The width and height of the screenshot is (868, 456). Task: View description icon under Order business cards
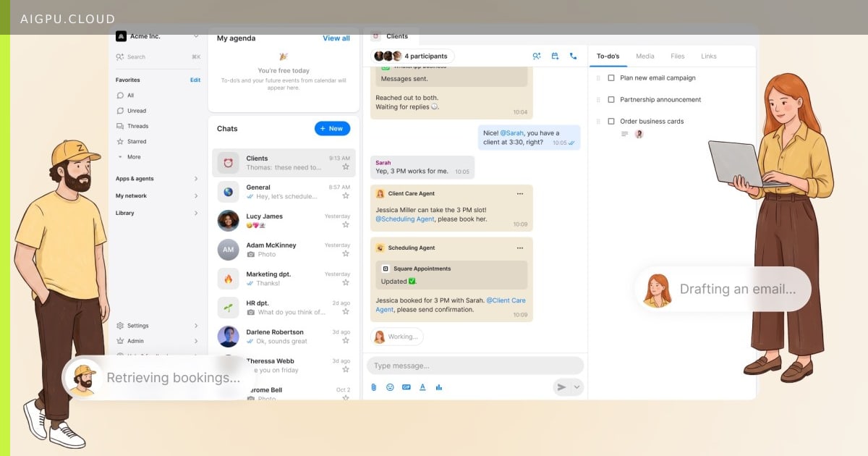[625, 134]
